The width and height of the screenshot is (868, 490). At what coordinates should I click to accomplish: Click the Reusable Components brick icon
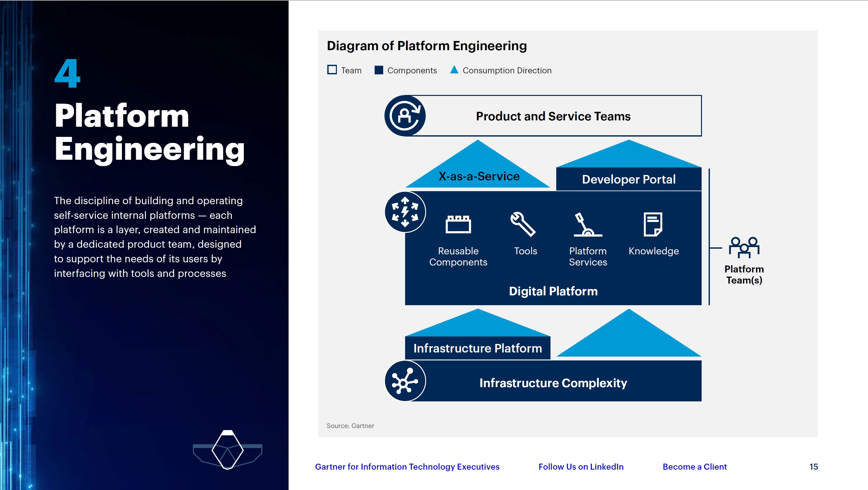coord(458,224)
